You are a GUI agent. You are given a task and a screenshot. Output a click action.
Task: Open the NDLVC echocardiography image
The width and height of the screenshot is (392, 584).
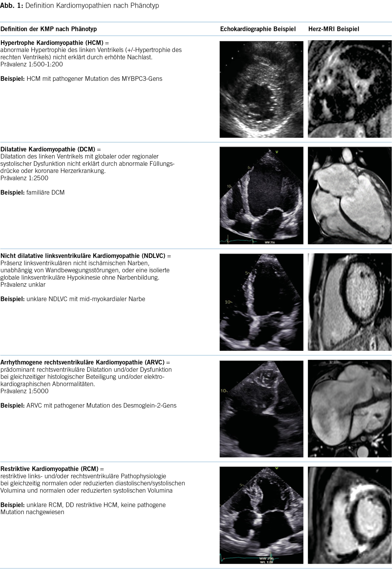click(x=261, y=302)
